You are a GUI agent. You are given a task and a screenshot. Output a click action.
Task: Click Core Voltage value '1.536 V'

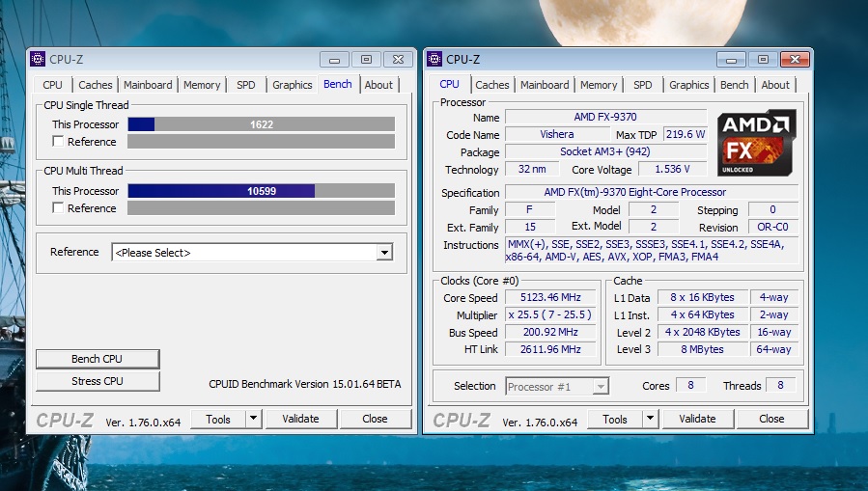[x=673, y=169]
